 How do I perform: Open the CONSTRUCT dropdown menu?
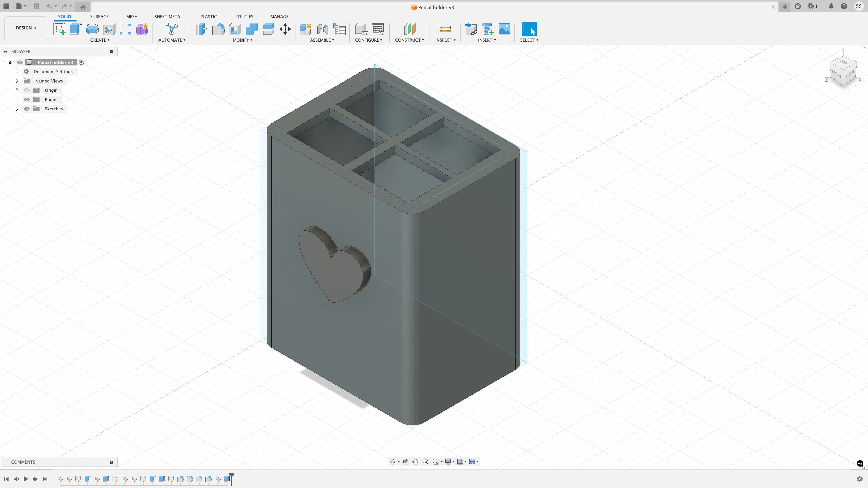(x=409, y=40)
